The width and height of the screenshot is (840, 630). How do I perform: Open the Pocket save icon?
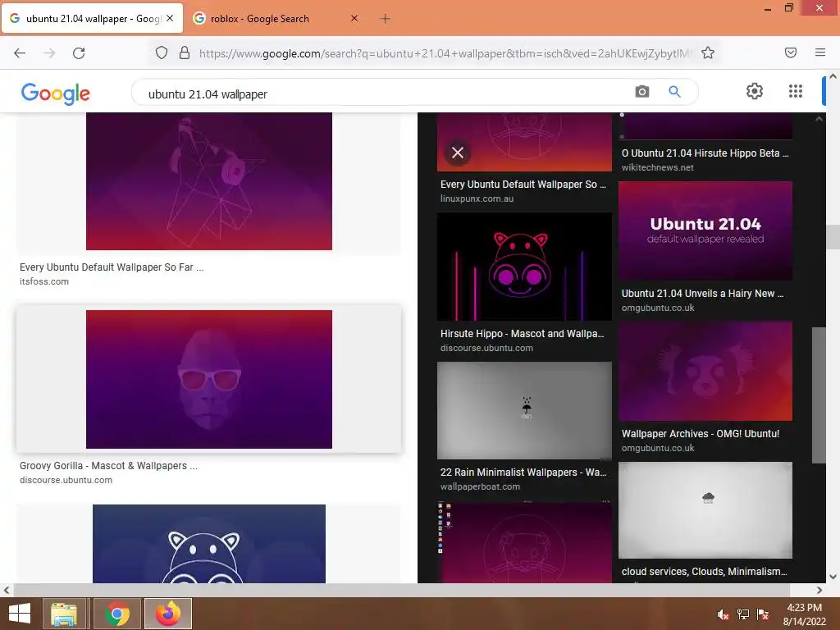791,52
